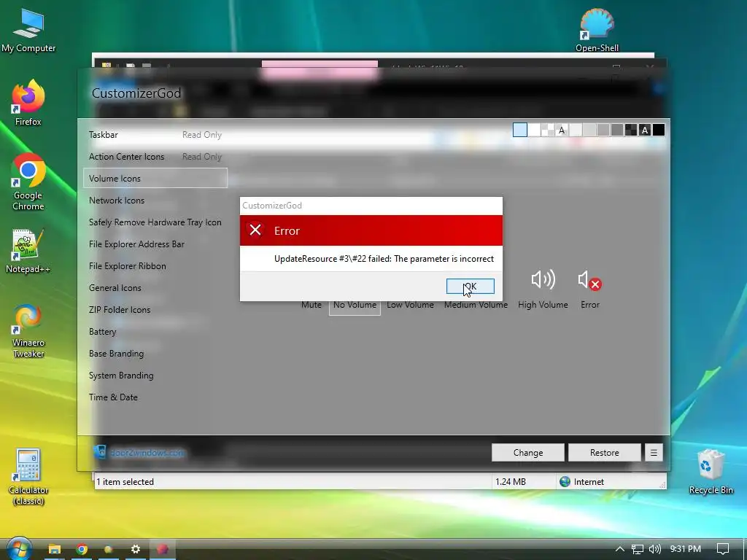
Task: Click the Mute icon label
Action: 311,305
